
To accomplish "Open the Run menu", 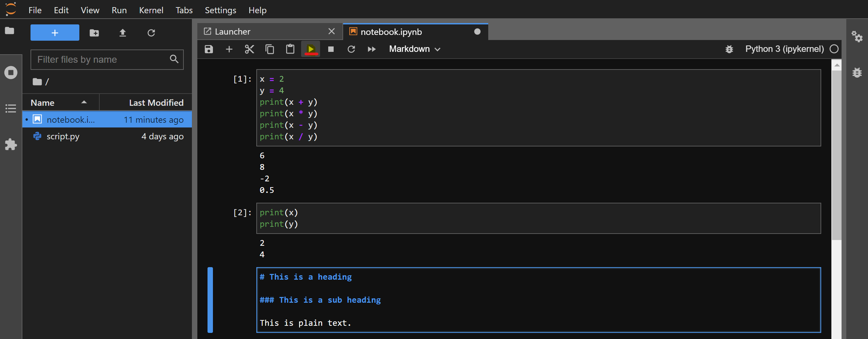I will (x=119, y=10).
